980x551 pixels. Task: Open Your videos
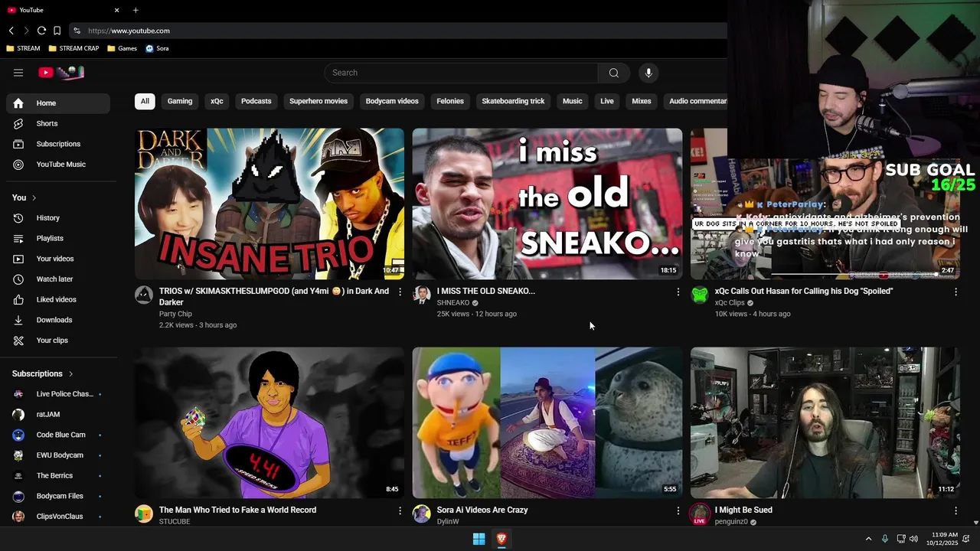pyautogui.click(x=58, y=259)
